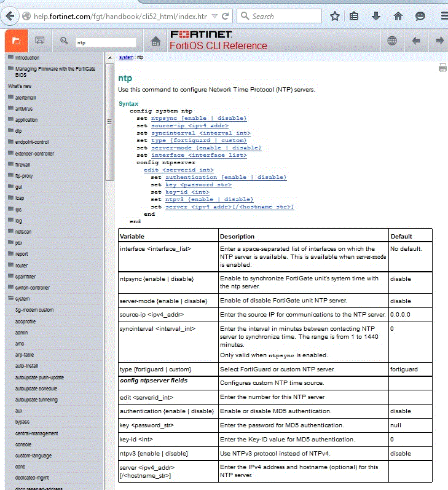The image size is (448, 490).
Task: Open What's new in contents
Action: [x=20, y=86]
